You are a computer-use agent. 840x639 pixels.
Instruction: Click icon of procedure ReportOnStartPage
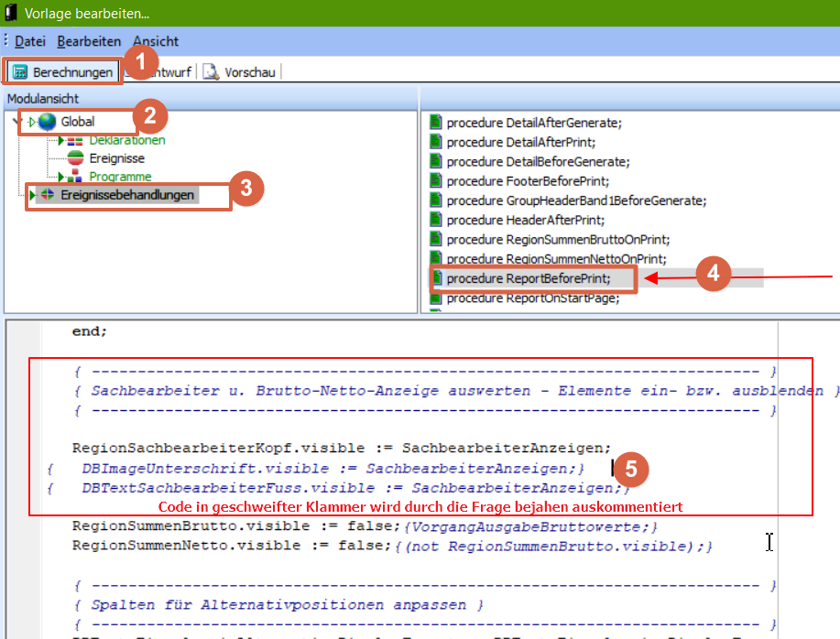pos(435,298)
